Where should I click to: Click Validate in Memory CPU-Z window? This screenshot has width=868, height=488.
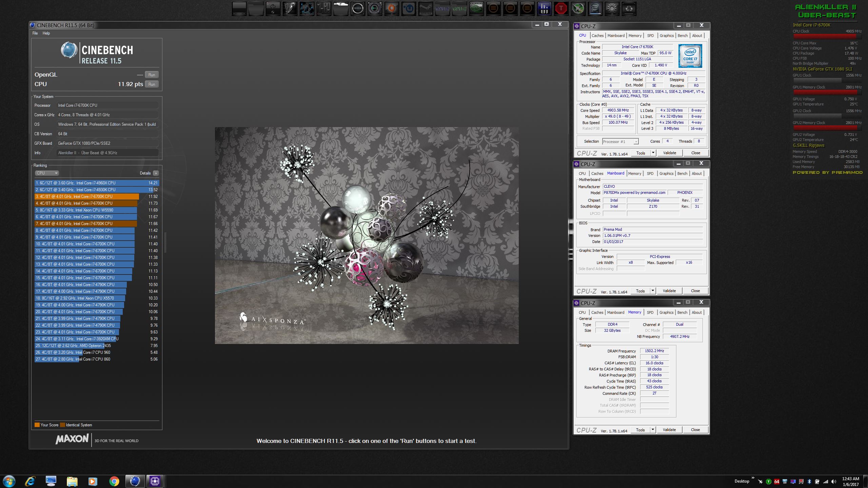[669, 430]
